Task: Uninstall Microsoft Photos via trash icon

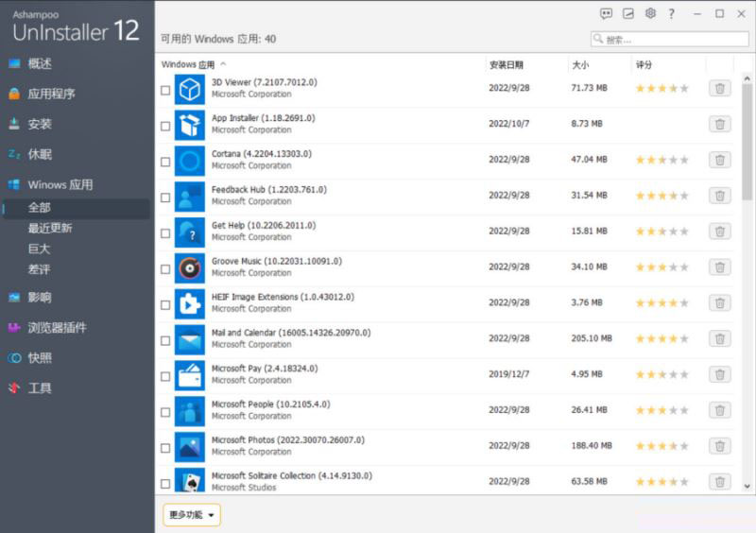Action: (x=719, y=445)
